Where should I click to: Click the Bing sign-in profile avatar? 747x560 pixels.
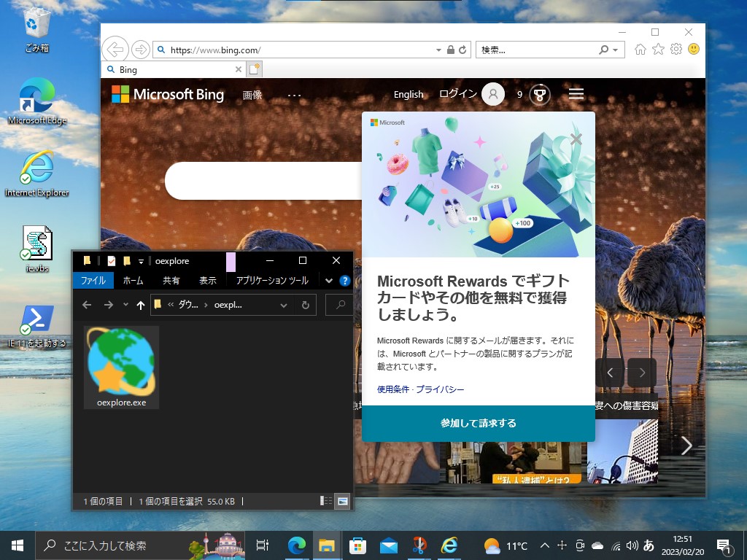pos(492,94)
